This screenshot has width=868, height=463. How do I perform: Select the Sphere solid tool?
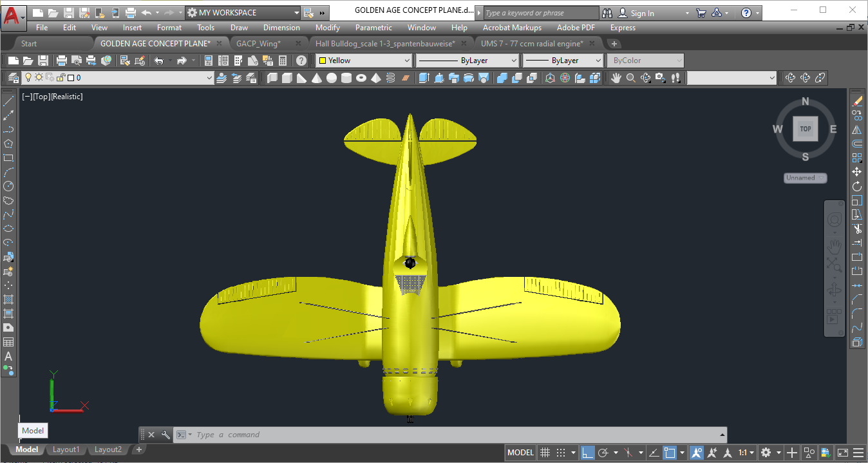pyautogui.click(x=331, y=78)
